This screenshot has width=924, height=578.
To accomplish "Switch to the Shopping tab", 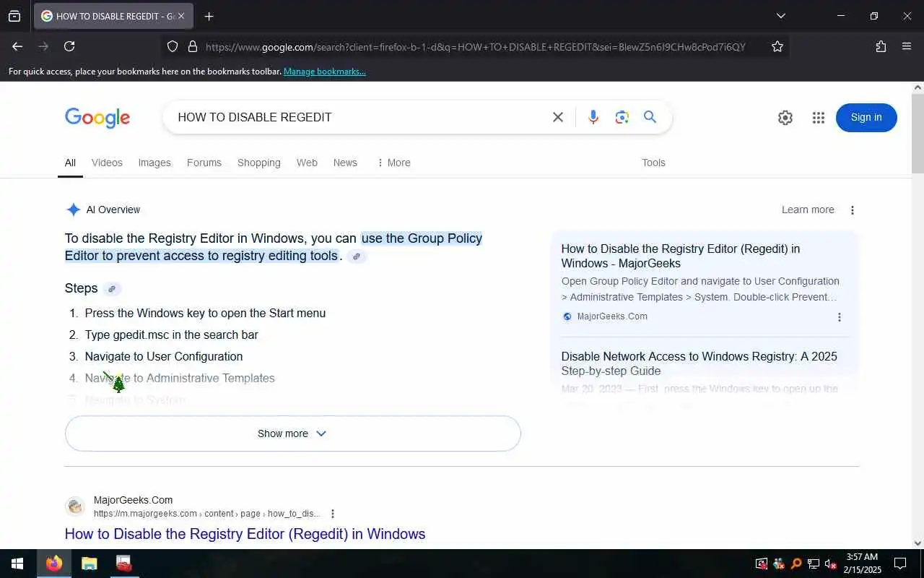I will coord(259,163).
